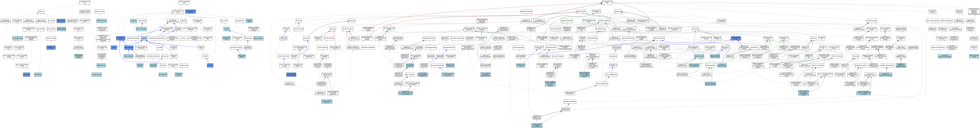This screenshot has width=980, height=128.
Task: Select the 'trans-Golgi network' node
Action: [x=140, y=65]
